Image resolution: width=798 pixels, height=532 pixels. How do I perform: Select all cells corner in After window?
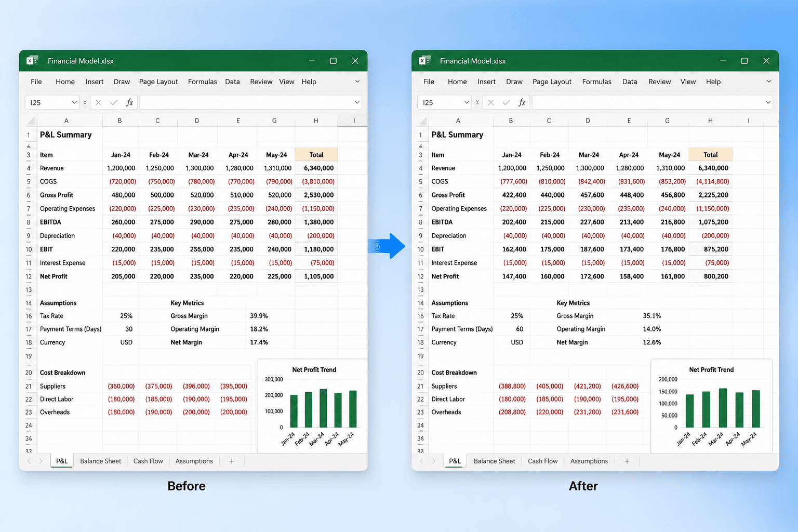click(x=423, y=121)
